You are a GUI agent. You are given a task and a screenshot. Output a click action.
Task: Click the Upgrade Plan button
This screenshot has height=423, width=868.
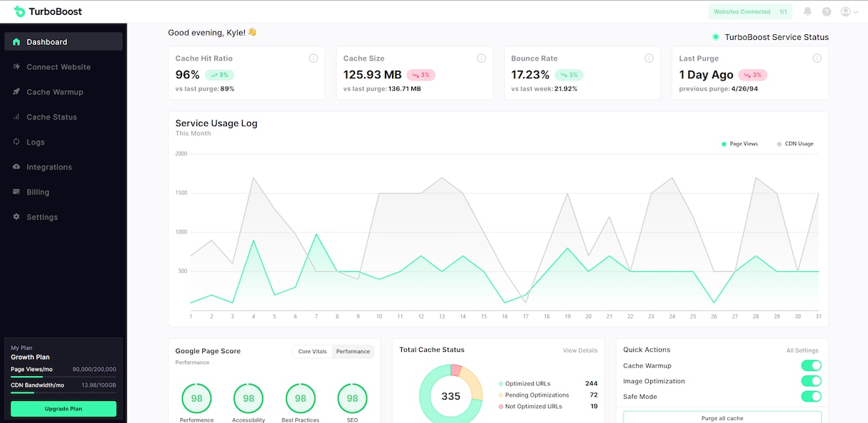tap(63, 409)
